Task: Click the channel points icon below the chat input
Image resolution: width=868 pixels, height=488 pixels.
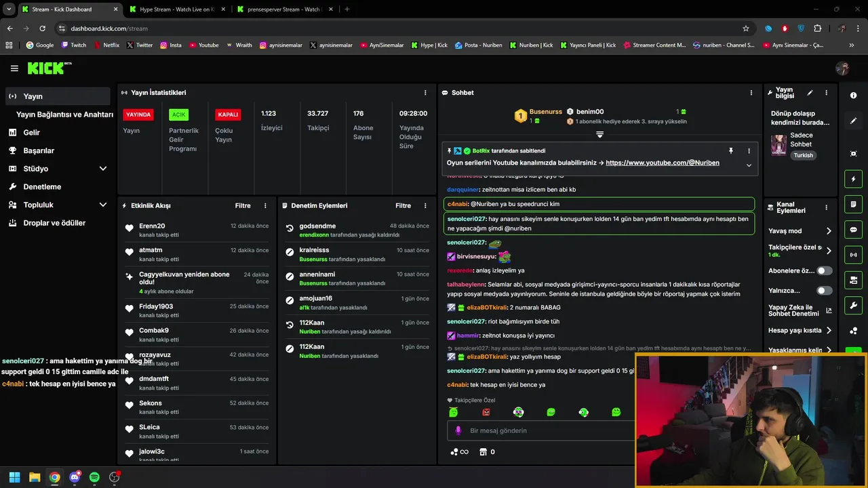Action: (459, 451)
